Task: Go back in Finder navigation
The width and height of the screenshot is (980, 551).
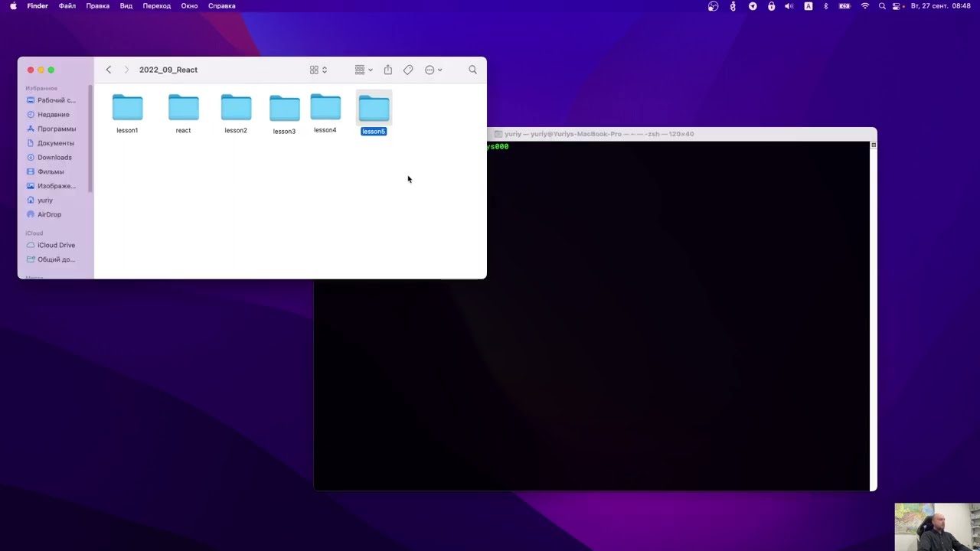Action: click(x=109, y=70)
